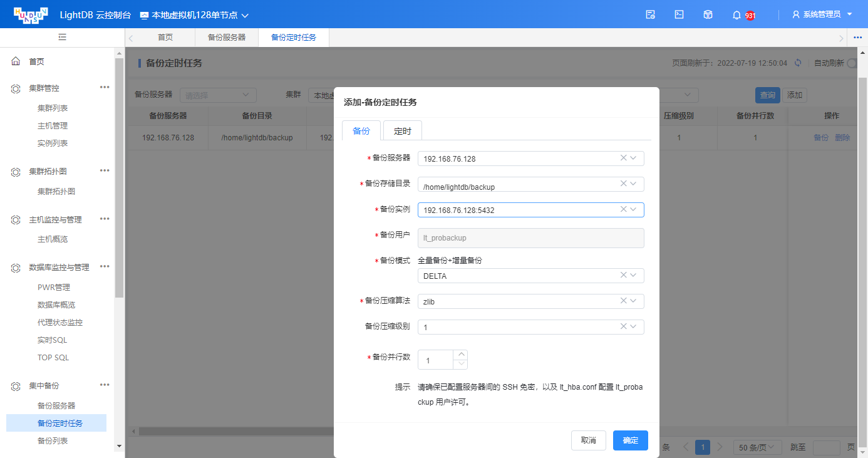Expand the 备份存储目录 dropdown

[634, 184]
